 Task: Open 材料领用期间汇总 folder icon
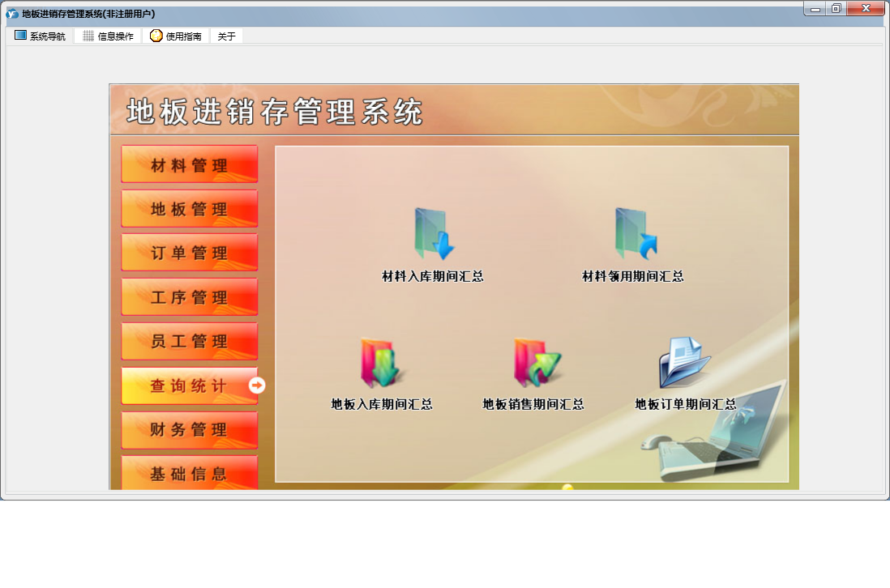click(635, 233)
